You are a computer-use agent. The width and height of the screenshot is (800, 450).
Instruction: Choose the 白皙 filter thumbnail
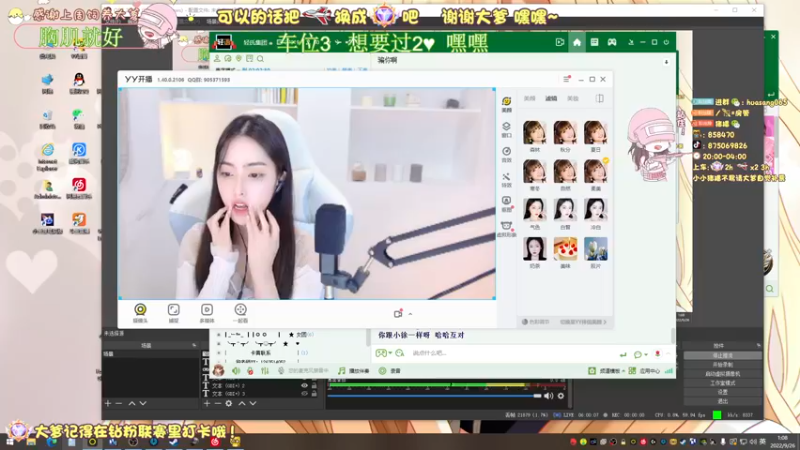point(565,210)
